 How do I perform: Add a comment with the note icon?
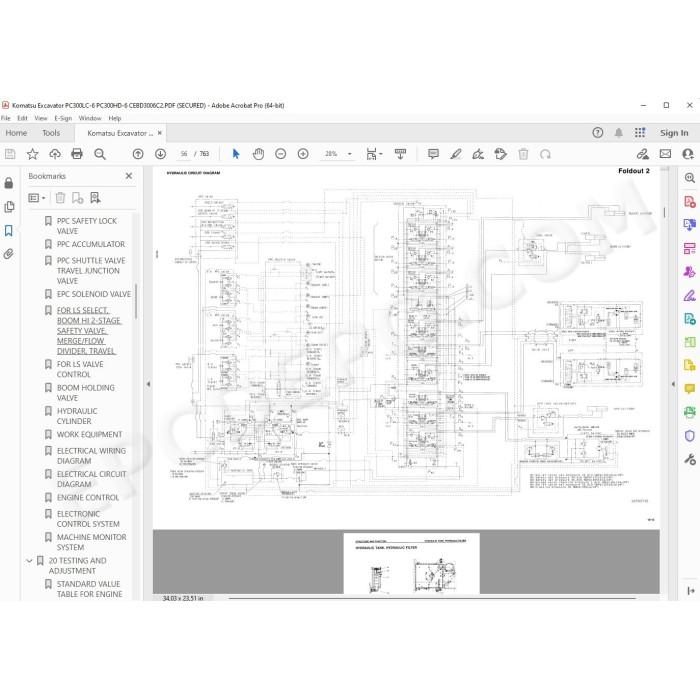click(x=433, y=154)
